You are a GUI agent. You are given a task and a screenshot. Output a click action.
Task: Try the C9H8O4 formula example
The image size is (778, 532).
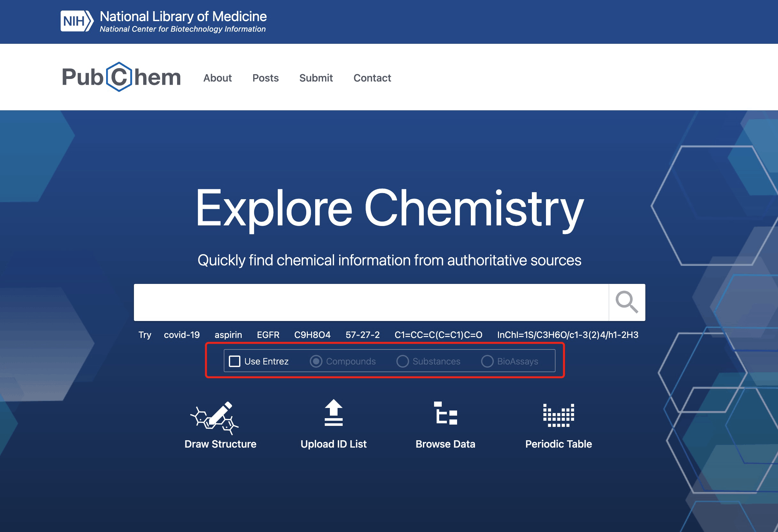312,335
